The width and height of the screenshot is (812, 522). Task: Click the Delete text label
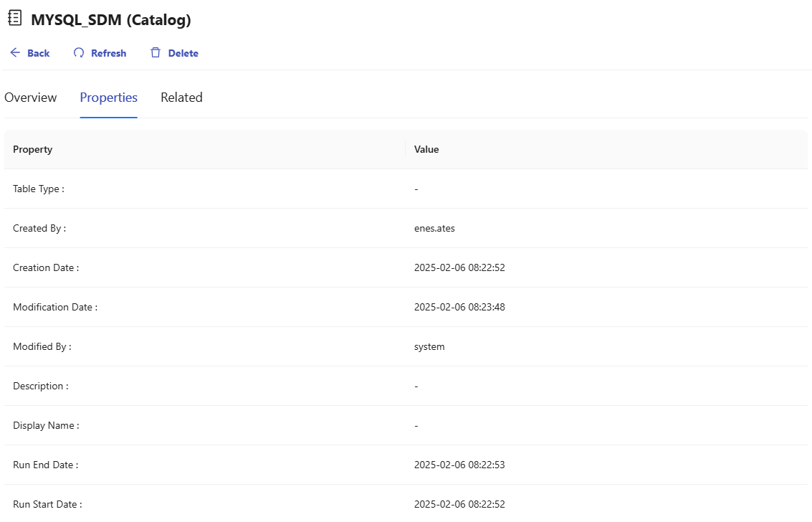click(183, 53)
